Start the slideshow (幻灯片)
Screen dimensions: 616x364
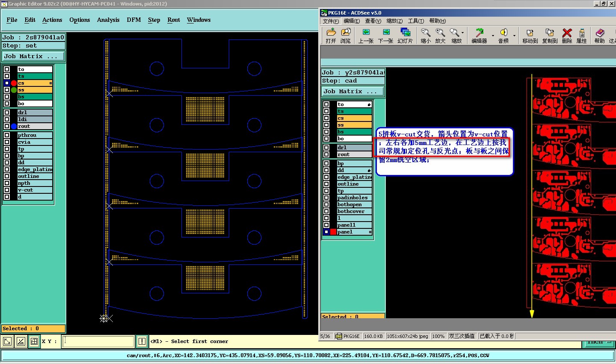point(405,33)
